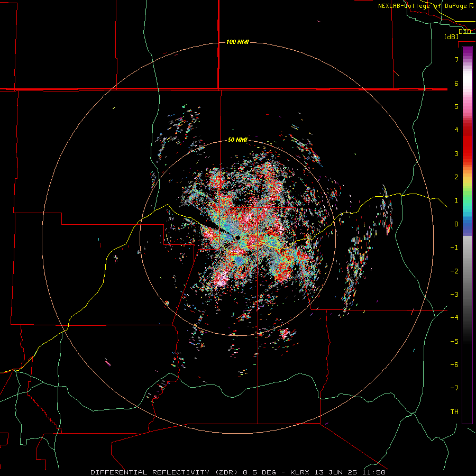
Task: Click the 50 NMI range ring label
Action: (x=237, y=140)
